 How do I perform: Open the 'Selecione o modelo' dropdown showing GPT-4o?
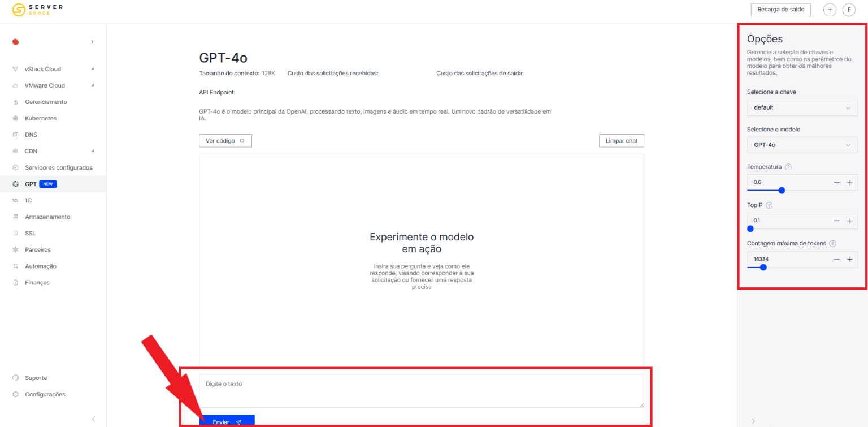tap(802, 145)
